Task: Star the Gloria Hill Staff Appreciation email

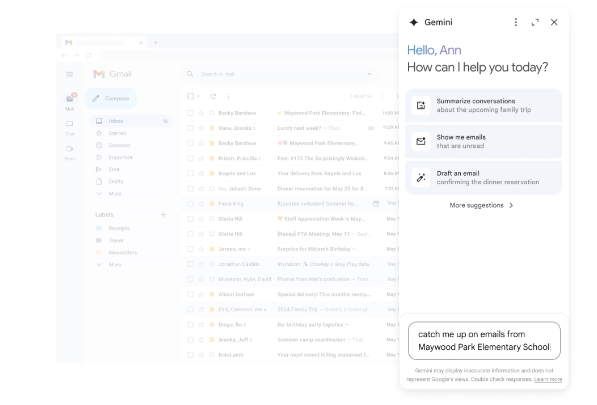Action: pos(201,219)
